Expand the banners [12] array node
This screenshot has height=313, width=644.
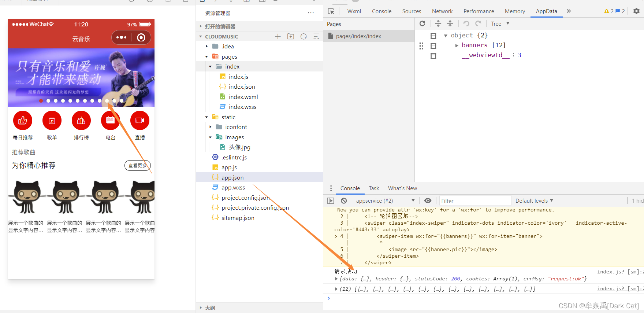457,45
